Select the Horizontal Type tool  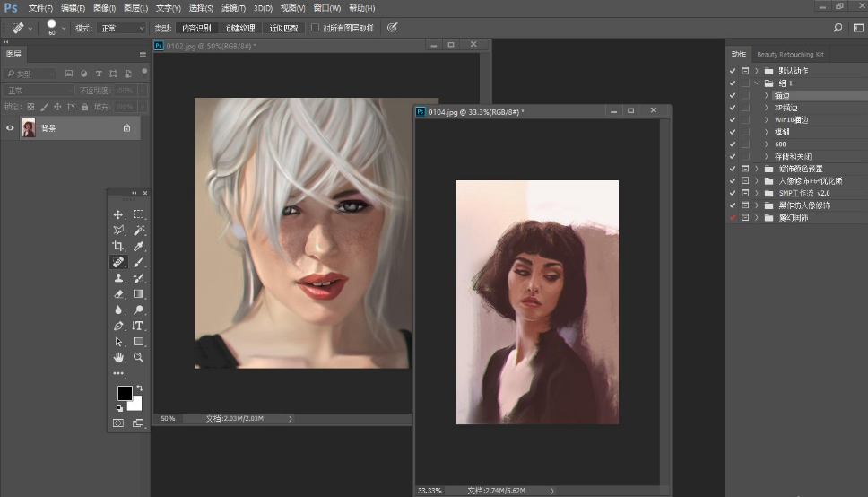coord(139,326)
